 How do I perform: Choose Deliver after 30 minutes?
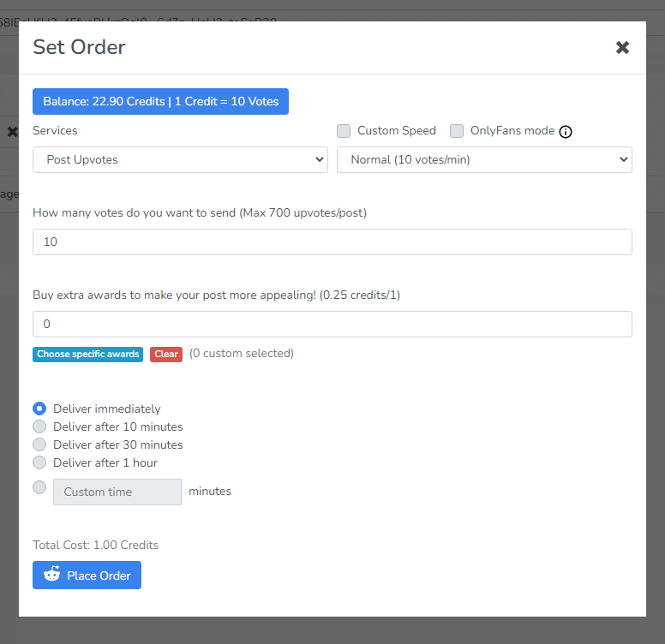point(39,444)
